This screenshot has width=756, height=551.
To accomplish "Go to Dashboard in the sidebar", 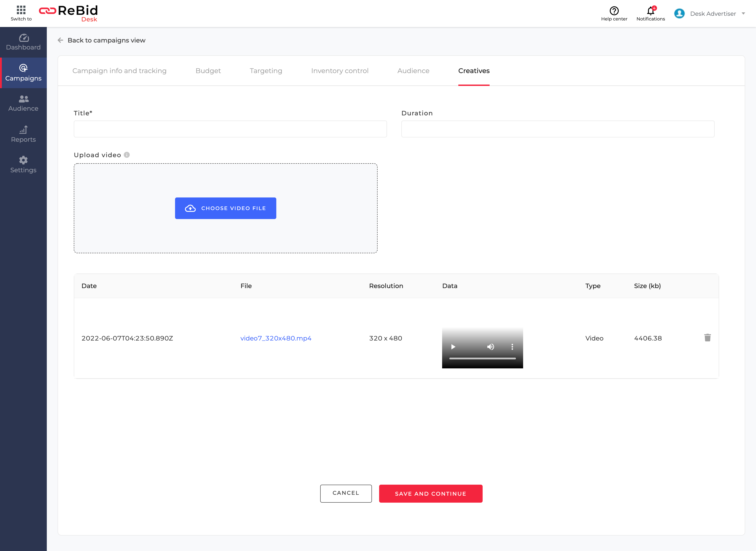I will [23, 42].
